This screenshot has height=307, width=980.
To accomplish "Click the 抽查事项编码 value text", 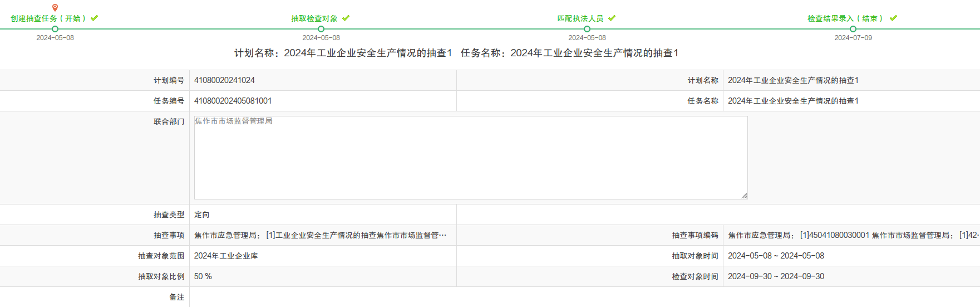I will tap(851, 235).
